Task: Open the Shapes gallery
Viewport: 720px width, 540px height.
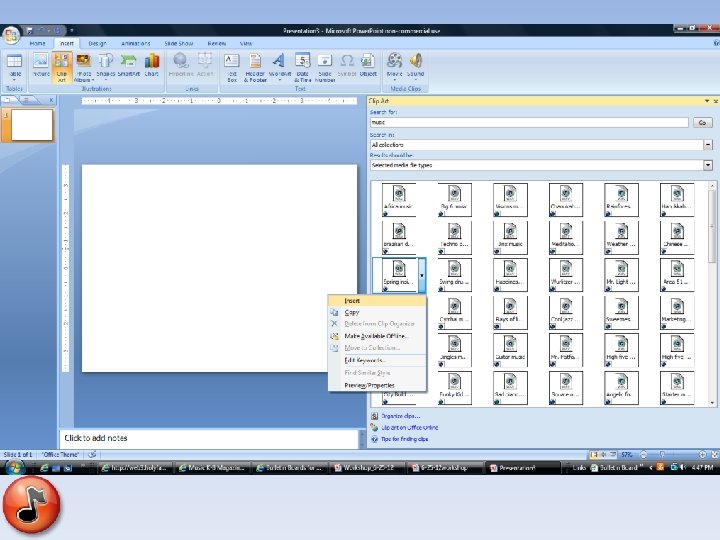Action: pyautogui.click(x=105, y=67)
